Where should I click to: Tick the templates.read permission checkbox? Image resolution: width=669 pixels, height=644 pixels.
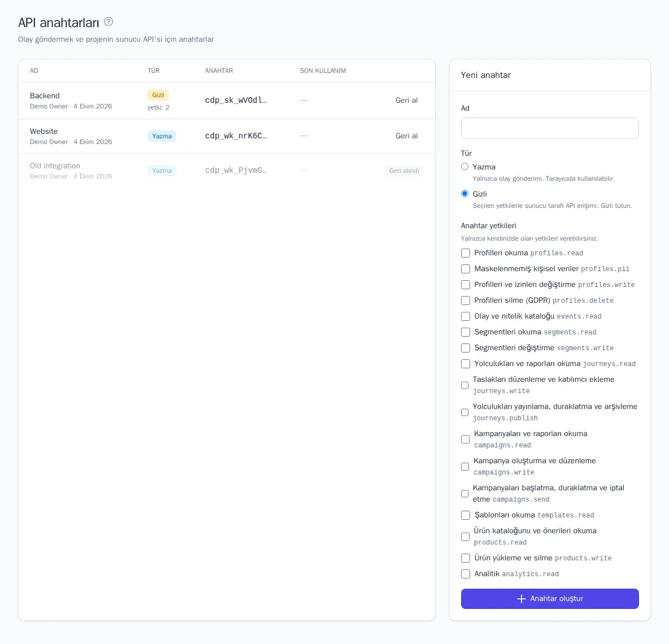coord(466,515)
